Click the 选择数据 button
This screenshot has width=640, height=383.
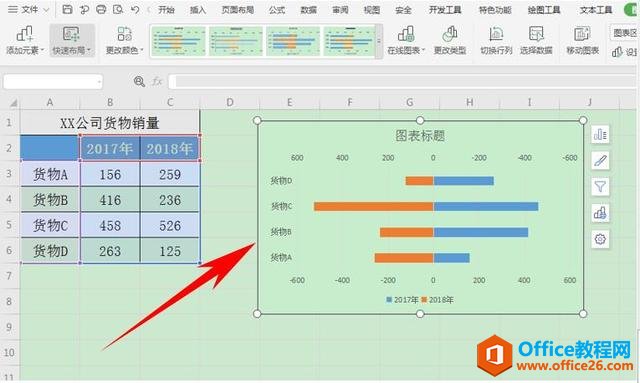coord(536,40)
